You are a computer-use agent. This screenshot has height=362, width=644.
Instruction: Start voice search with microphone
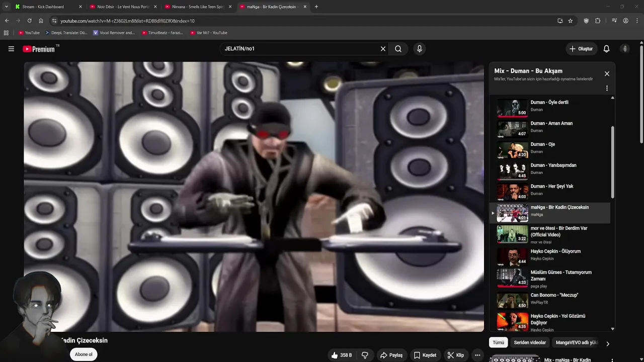tap(419, 49)
